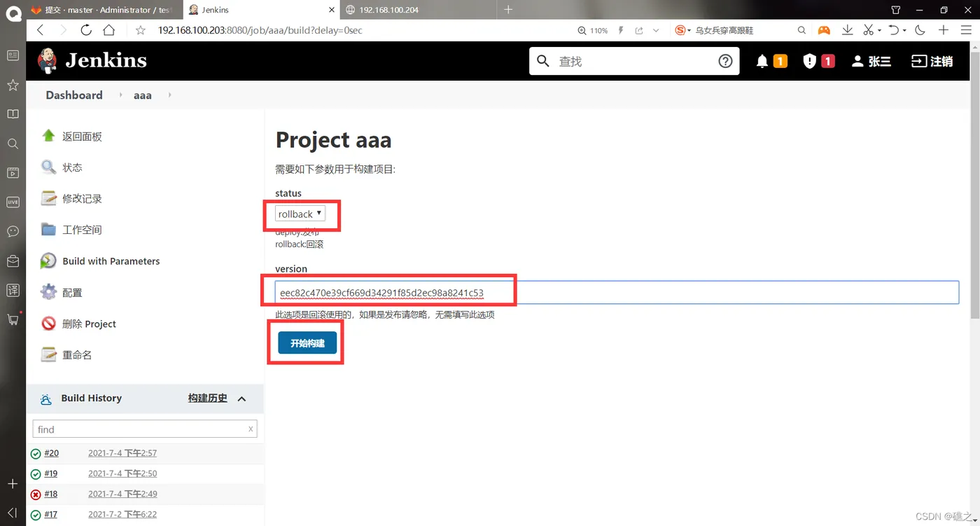This screenshot has width=980, height=526.
Task: Switch to the 192.168.100.204 browser tab
Action: click(418, 10)
